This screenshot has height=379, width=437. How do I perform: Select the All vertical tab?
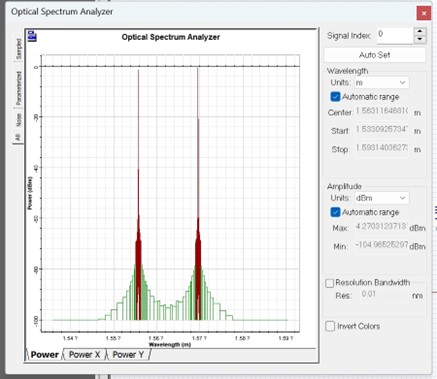pos(18,137)
